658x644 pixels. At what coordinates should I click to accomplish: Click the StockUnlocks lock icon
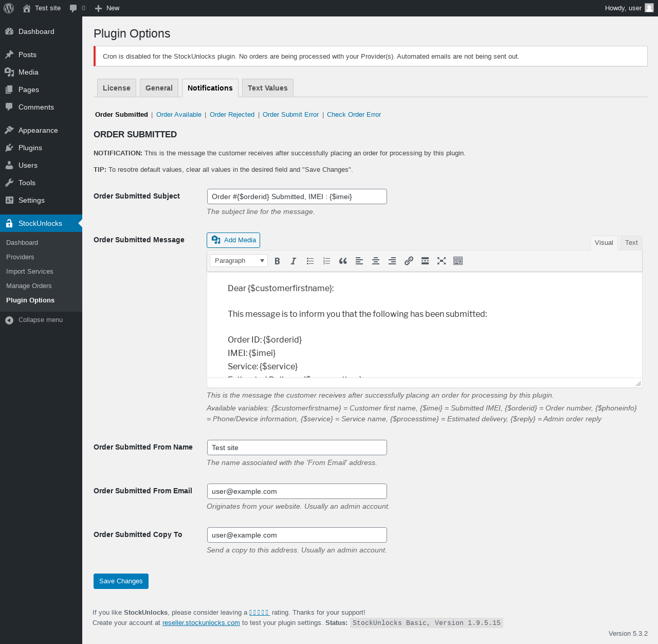[9, 223]
